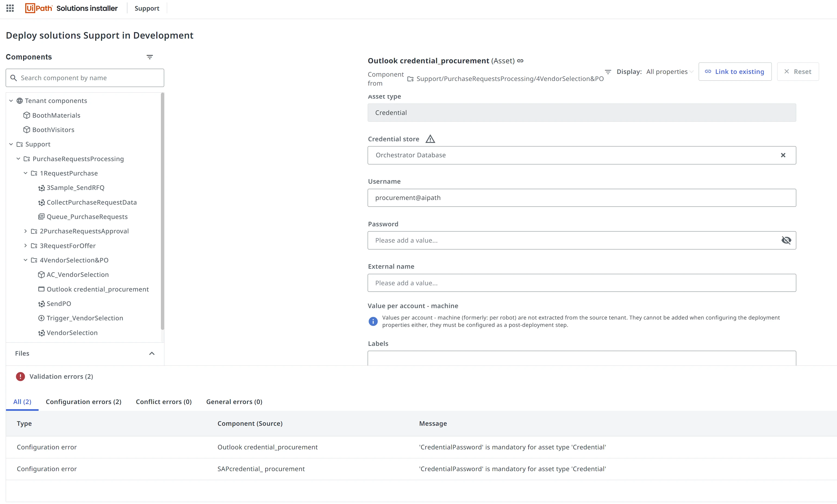The height and width of the screenshot is (504, 837).
Task: Switch to Conflict errors tab
Action: coord(164,402)
